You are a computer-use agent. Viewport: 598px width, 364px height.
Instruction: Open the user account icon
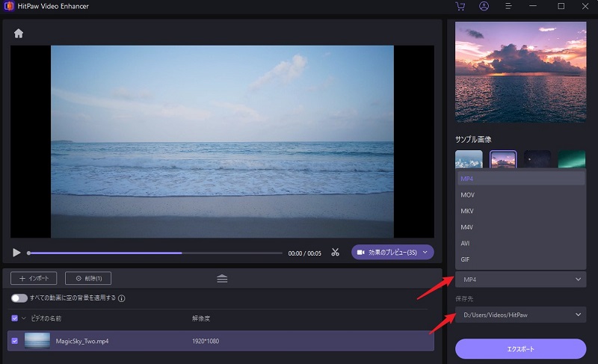[484, 6]
